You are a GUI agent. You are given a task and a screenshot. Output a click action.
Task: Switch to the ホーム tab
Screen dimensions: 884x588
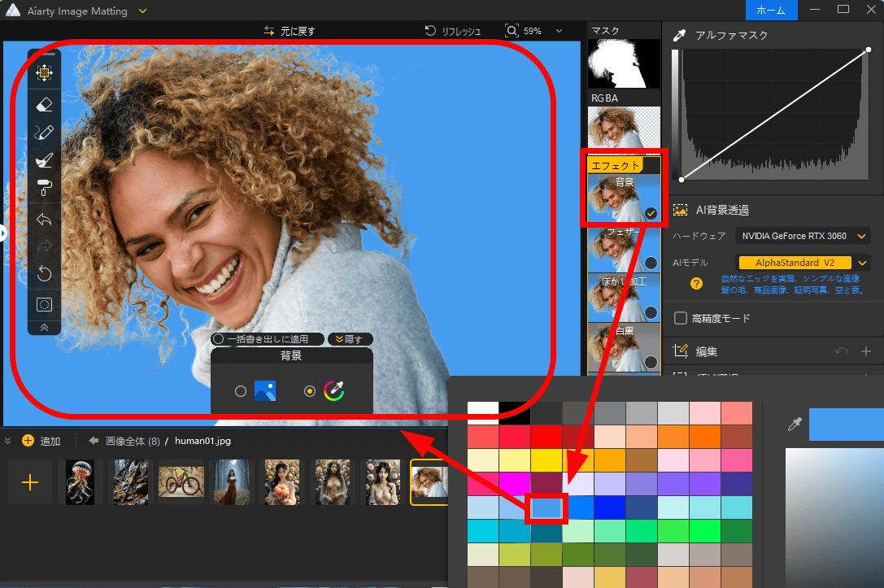click(x=771, y=10)
